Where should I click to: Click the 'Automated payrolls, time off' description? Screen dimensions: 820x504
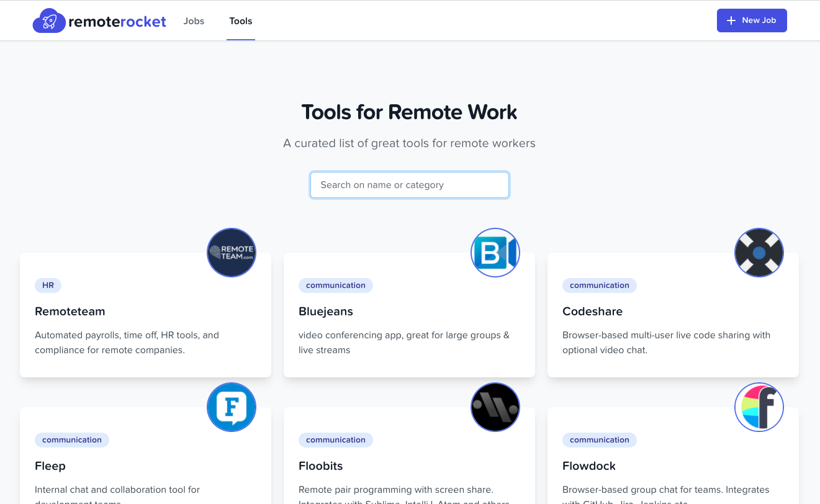(127, 343)
